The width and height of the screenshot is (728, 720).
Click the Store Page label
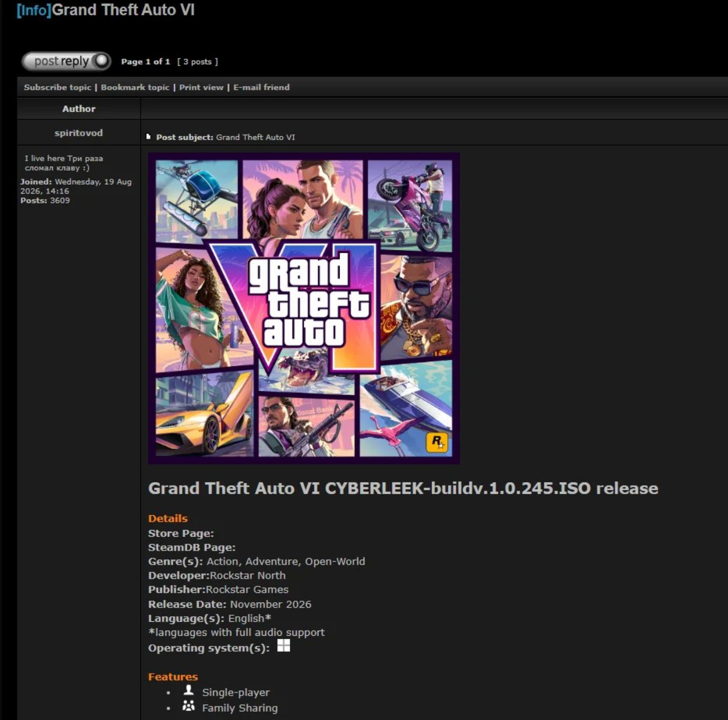(181, 533)
